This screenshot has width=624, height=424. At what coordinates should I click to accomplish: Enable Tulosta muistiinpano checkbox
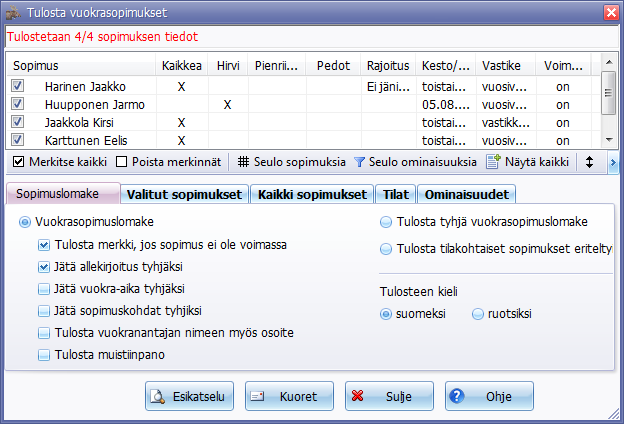[44, 355]
